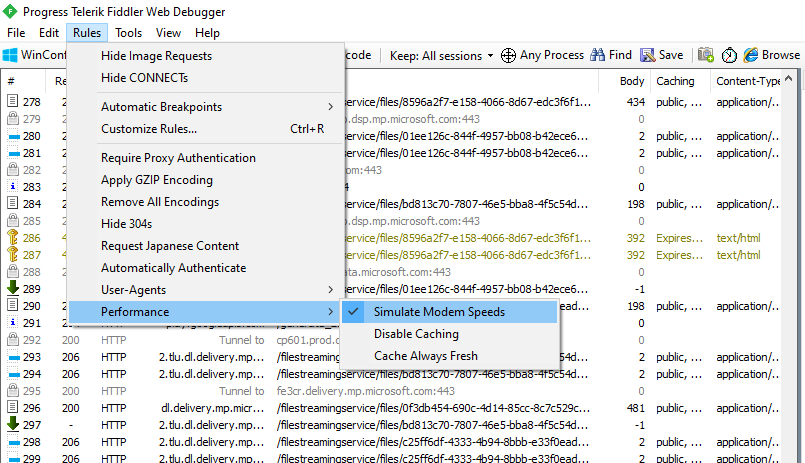Click document icon of session 278

(13, 101)
